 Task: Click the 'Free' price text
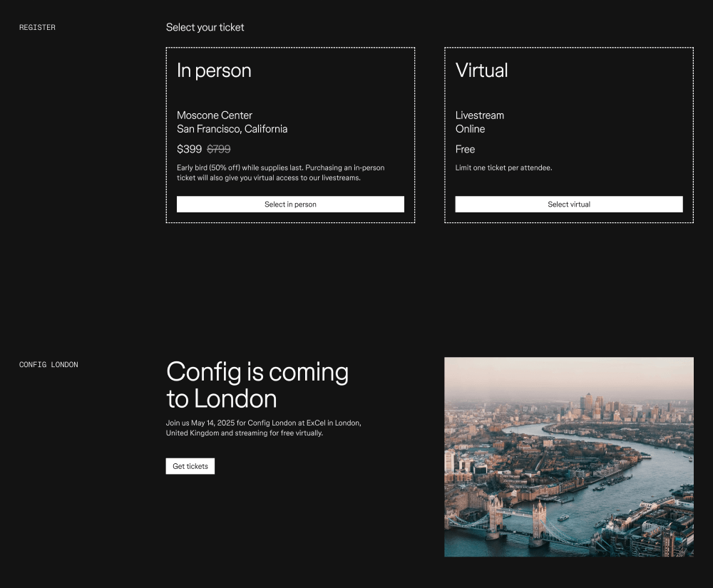[465, 149]
